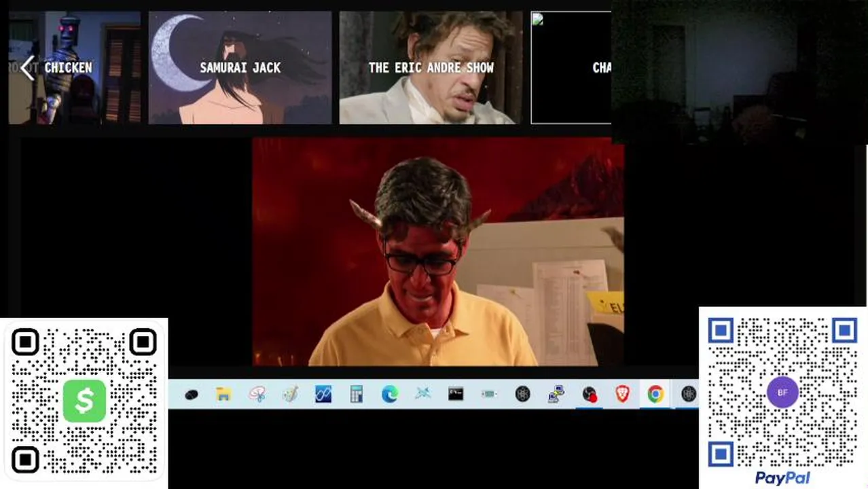Open The Eric Andre Show tile
The height and width of the screenshot is (489, 868).
coord(431,67)
